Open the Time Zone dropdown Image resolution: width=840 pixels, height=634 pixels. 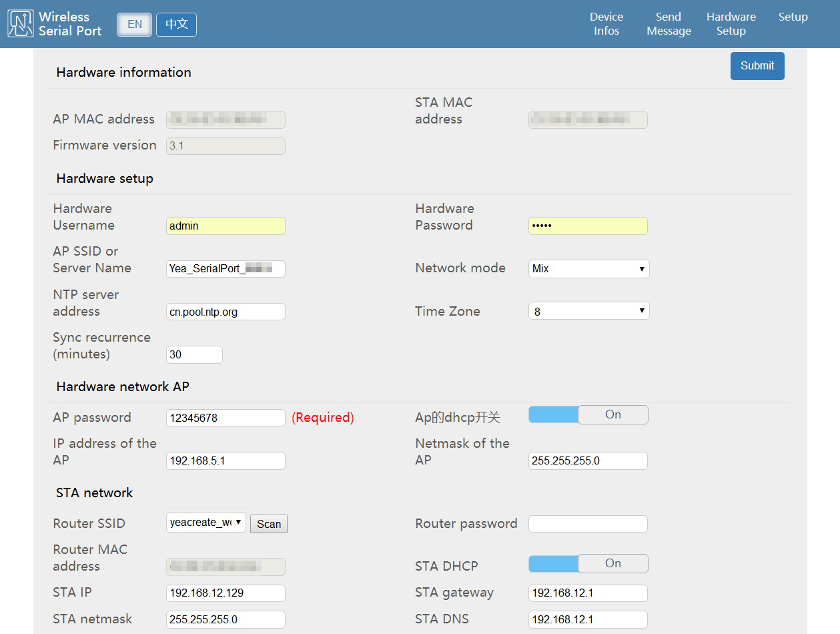[588, 312]
